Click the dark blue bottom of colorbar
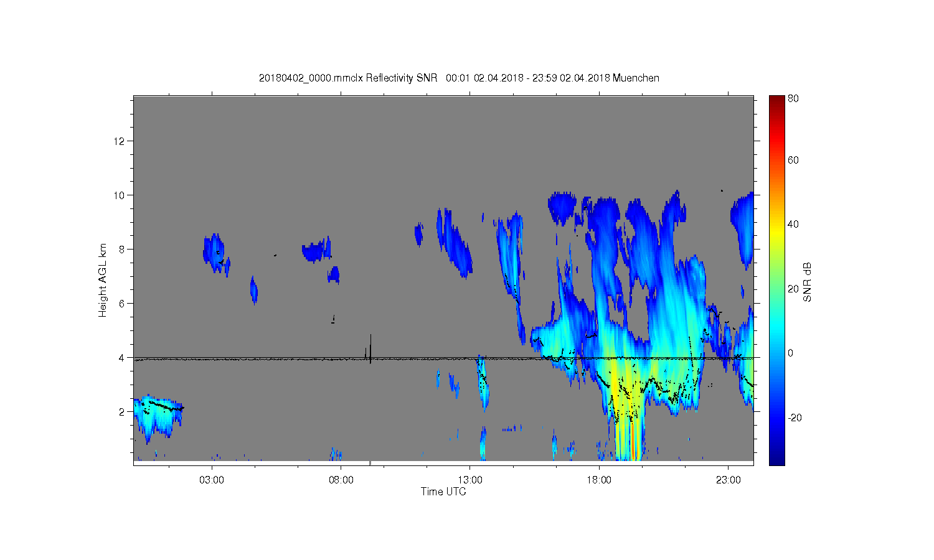The height and width of the screenshot is (560, 934). (x=776, y=459)
